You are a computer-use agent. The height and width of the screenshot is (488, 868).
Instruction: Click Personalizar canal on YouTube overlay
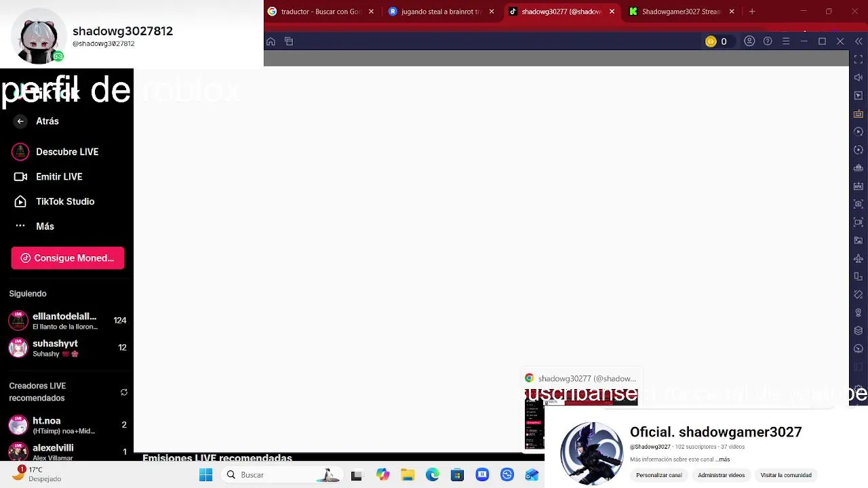click(x=659, y=475)
